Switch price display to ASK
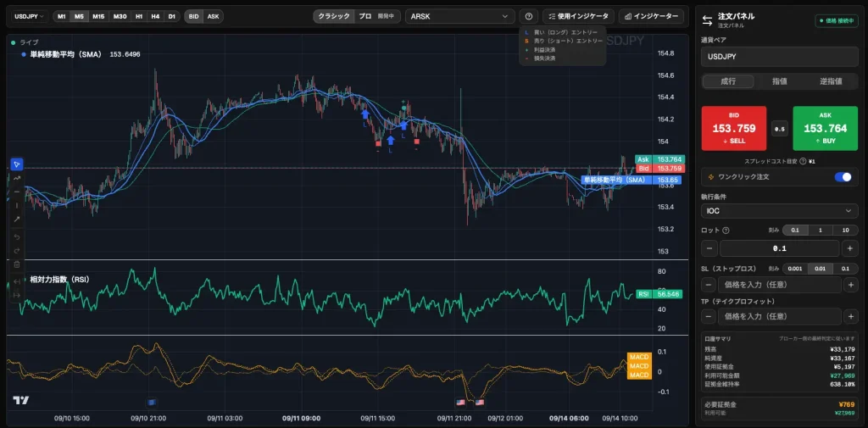The height and width of the screenshot is (428, 868). 213,17
